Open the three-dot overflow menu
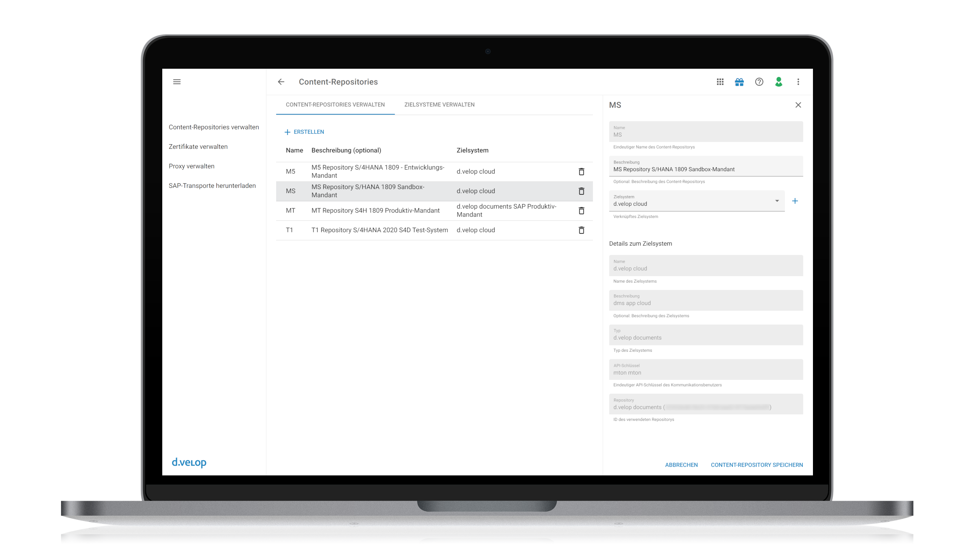Image resolution: width=974 pixels, height=560 pixels. pyautogui.click(x=798, y=82)
